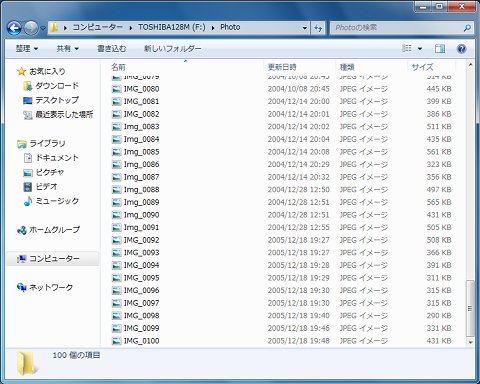Select the file name Img_0086
Viewport: 480px width, 384px height.
tap(142, 165)
